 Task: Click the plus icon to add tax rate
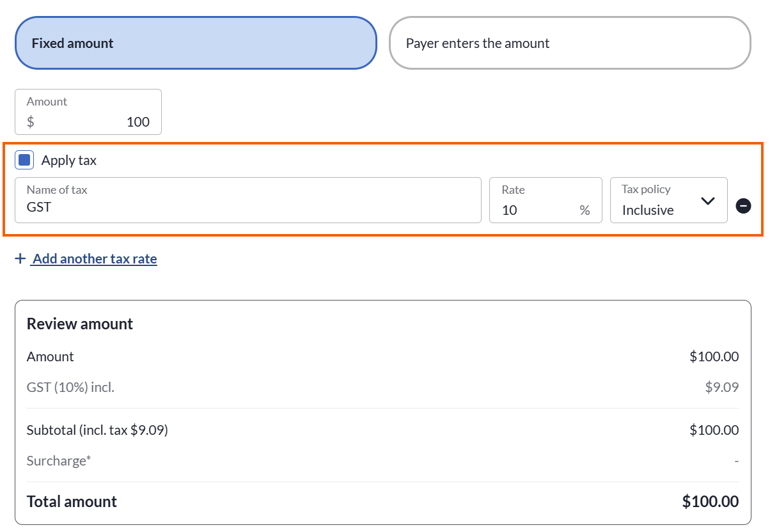(x=20, y=258)
